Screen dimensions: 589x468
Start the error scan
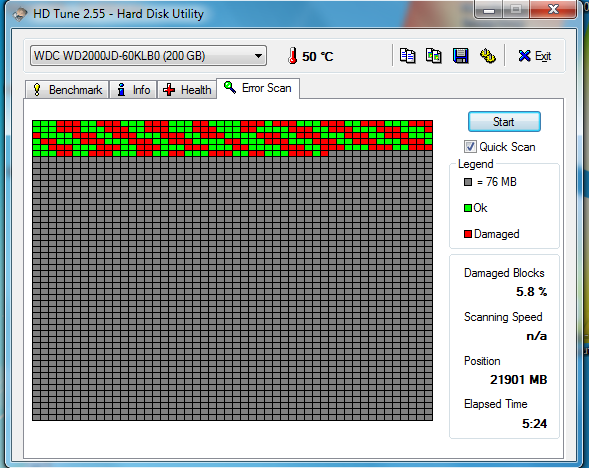click(x=504, y=122)
